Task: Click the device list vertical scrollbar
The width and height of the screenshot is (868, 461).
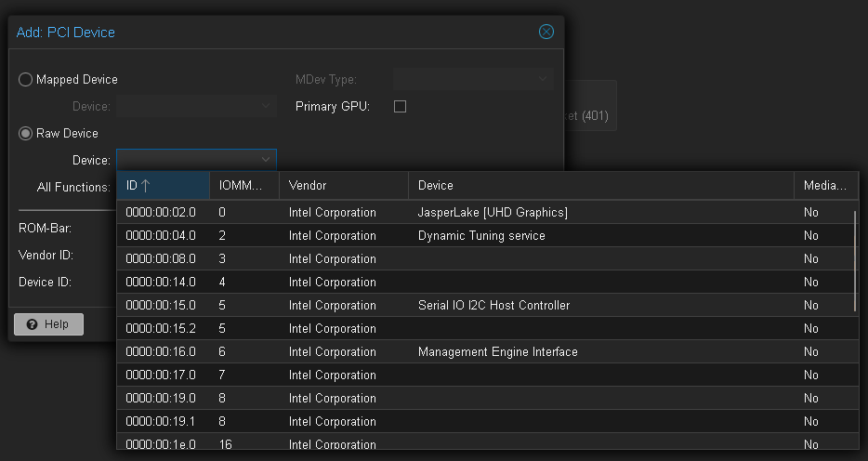Action: pyautogui.click(x=856, y=260)
